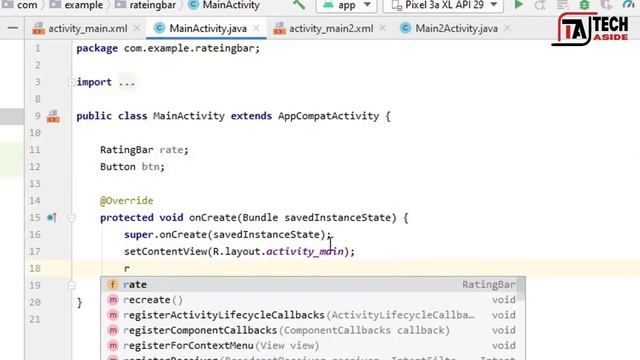Click the hide panel minus icon

[x=13, y=28]
